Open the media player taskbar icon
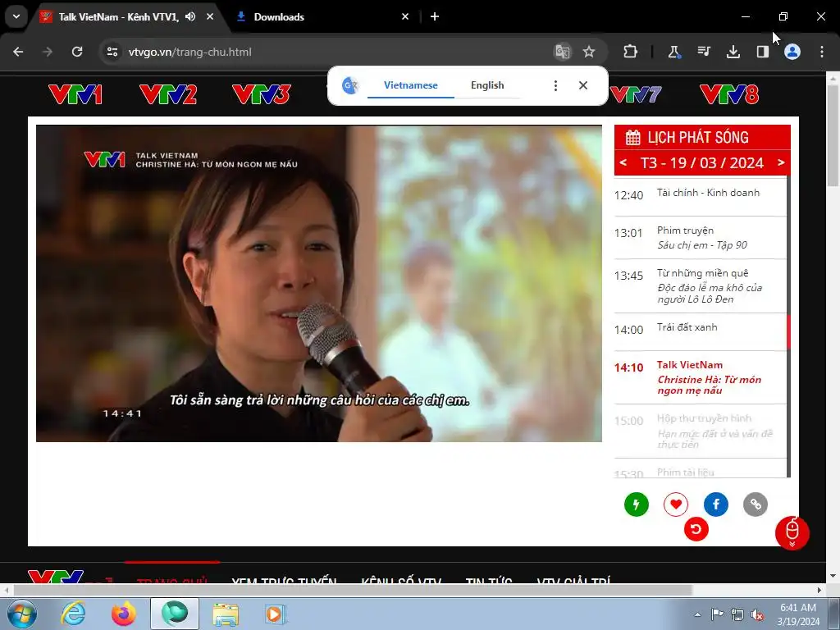This screenshot has width=840, height=630. tap(275, 614)
